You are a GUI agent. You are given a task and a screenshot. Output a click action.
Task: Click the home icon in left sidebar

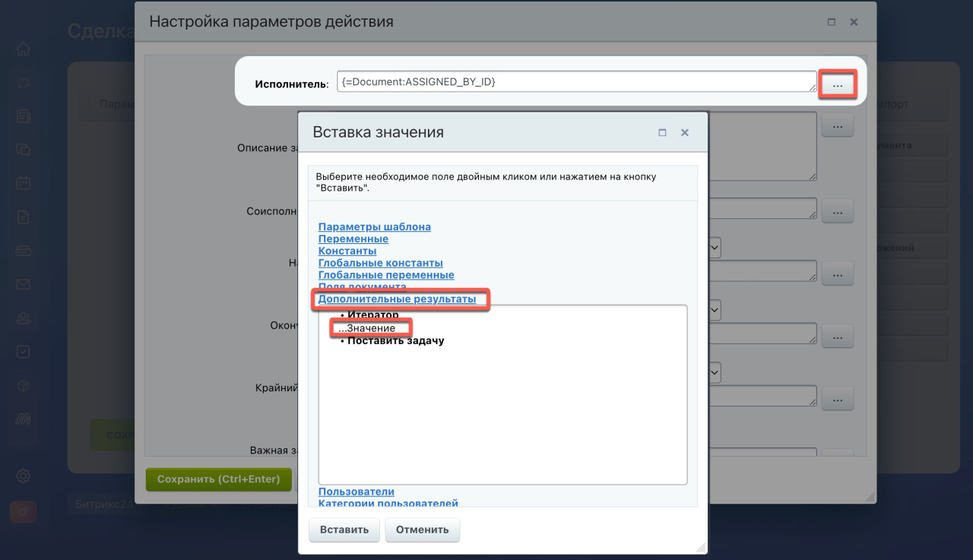(24, 49)
